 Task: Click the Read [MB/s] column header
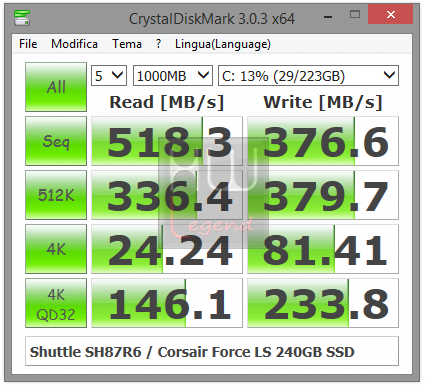point(167,102)
